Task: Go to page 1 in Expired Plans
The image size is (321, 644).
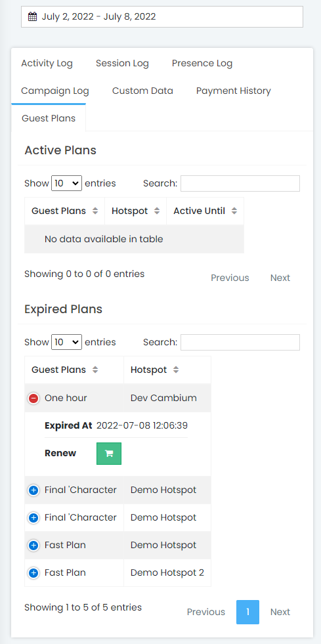Action: point(248,612)
